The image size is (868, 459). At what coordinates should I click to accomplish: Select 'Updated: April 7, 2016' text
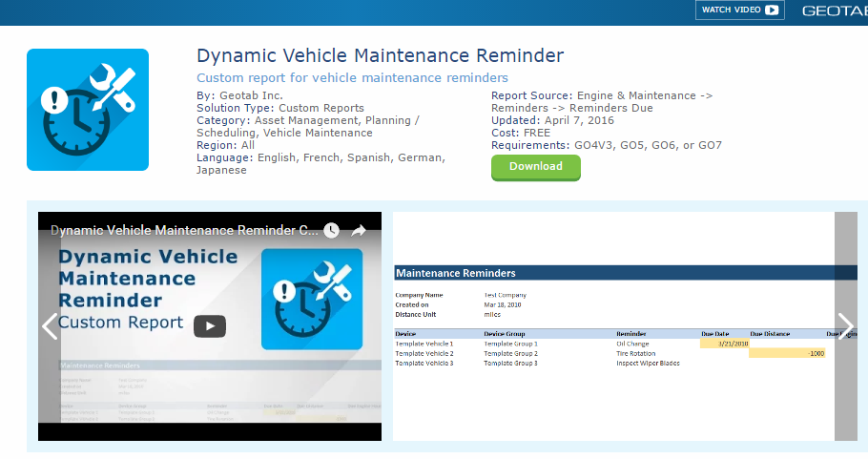pos(552,120)
